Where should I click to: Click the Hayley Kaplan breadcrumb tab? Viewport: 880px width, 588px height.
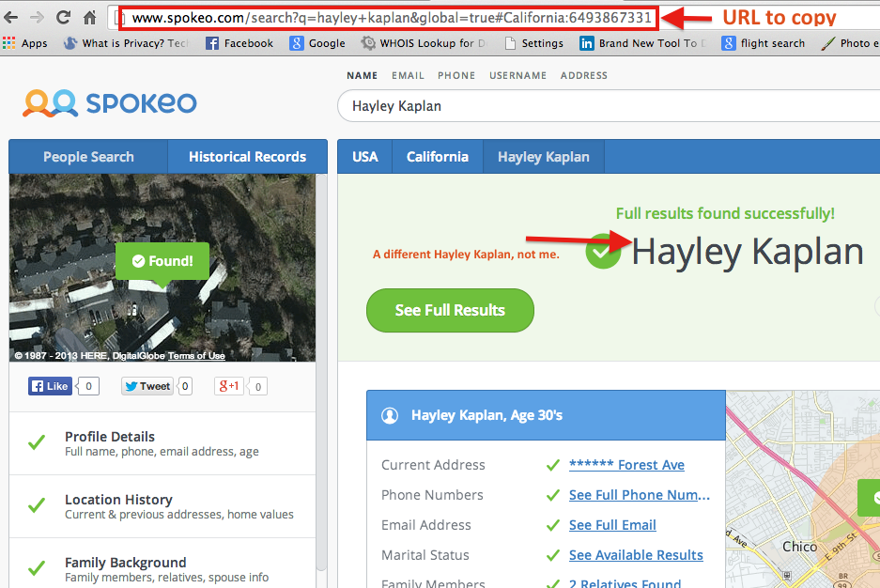543,157
